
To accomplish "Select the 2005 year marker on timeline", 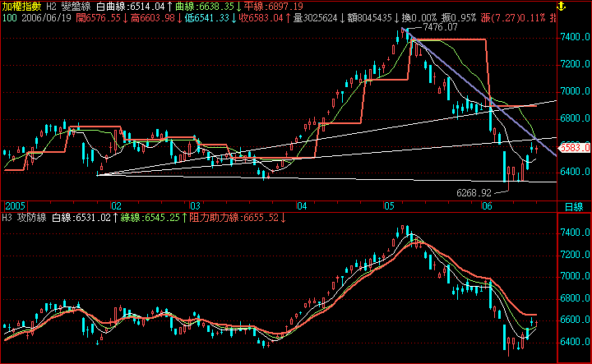I will coord(15,206).
